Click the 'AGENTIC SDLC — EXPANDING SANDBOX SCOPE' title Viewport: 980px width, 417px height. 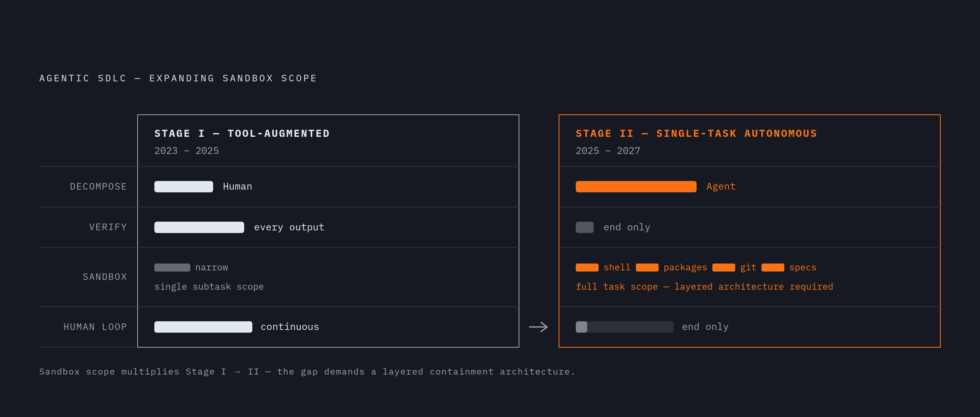[x=178, y=78]
